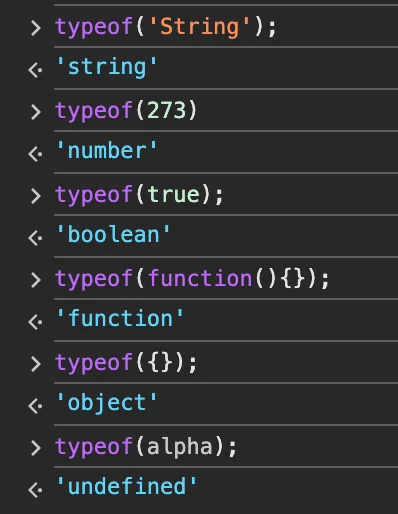Click the input chevron beside typeof(273)
Screen dimensions: 398x514
tap(35, 112)
